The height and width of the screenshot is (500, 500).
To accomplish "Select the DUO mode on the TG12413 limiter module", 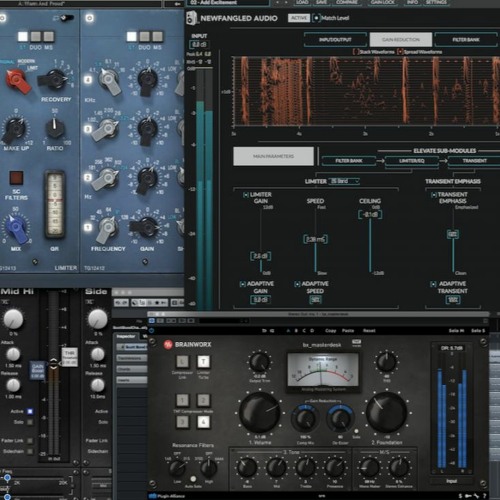I will click(36, 36).
